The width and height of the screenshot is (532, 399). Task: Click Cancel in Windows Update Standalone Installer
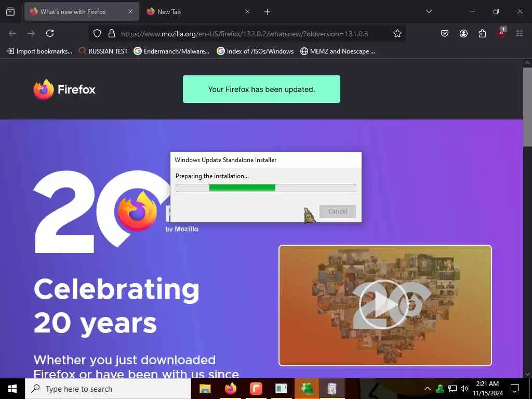pos(338,211)
